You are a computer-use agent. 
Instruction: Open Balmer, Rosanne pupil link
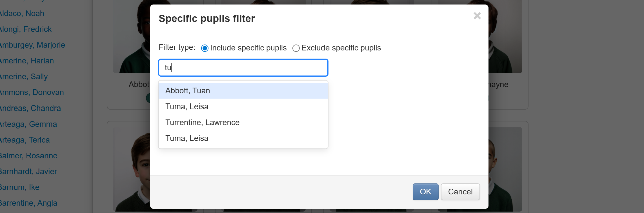point(28,156)
